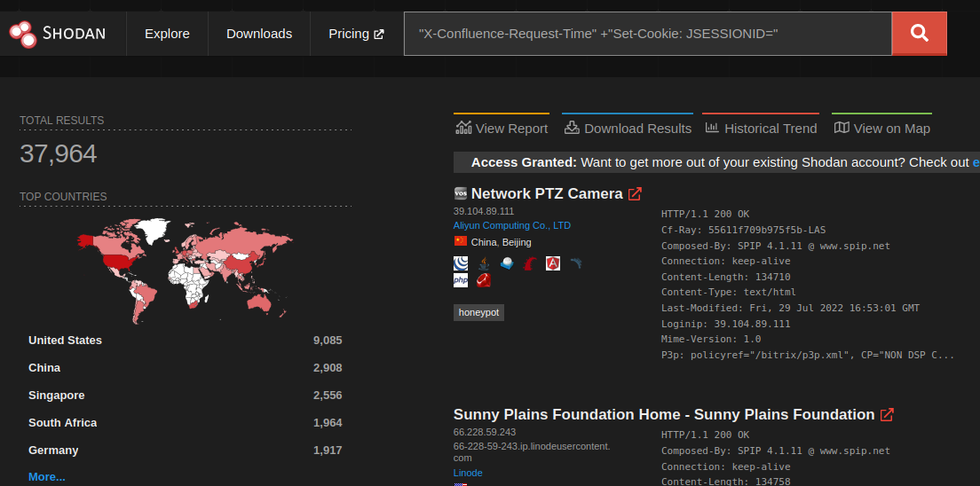This screenshot has height=486, width=980.
Task: Open the Historical Trend tab
Action: (x=761, y=129)
